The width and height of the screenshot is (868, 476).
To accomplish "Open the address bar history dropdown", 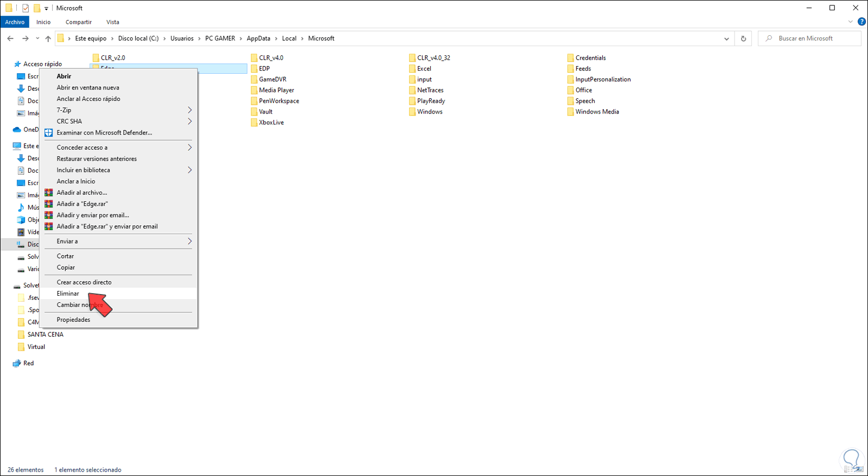I will (x=726, y=39).
